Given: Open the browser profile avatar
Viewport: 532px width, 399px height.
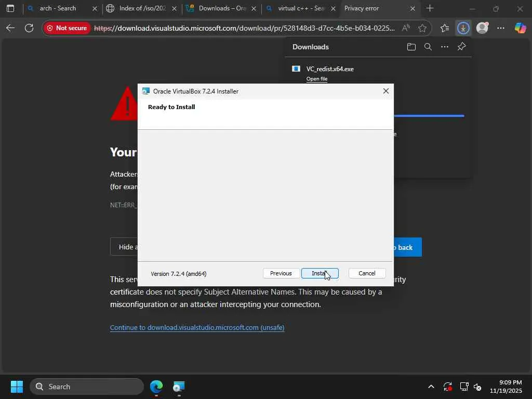Looking at the screenshot, I should 482,28.
